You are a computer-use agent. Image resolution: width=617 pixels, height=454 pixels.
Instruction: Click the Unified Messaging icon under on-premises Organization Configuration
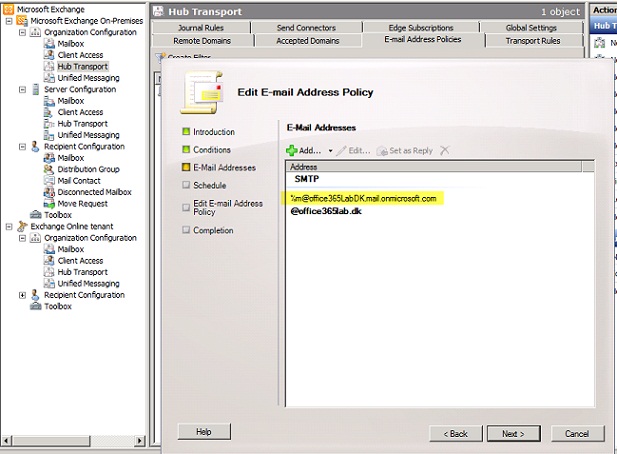click(x=49, y=78)
